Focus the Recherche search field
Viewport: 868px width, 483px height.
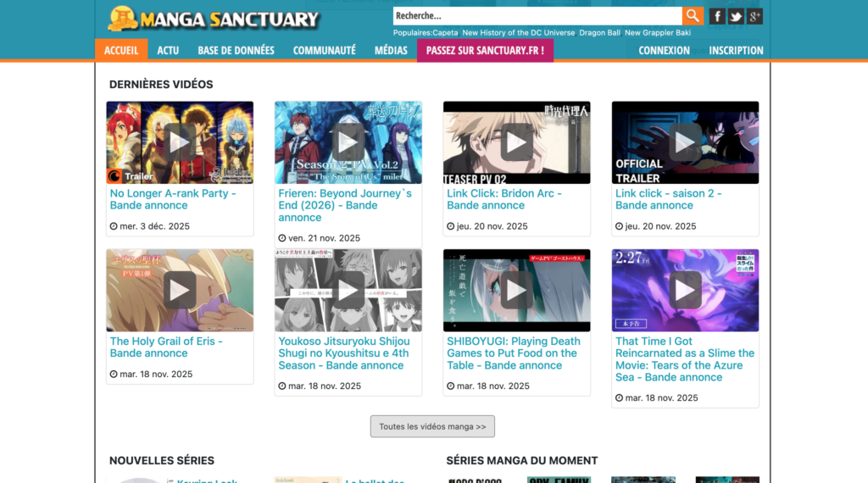point(537,16)
